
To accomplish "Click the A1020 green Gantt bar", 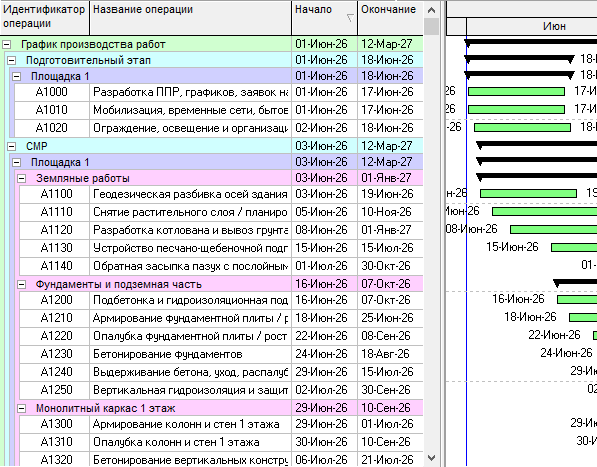I will [x=522, y=128].
